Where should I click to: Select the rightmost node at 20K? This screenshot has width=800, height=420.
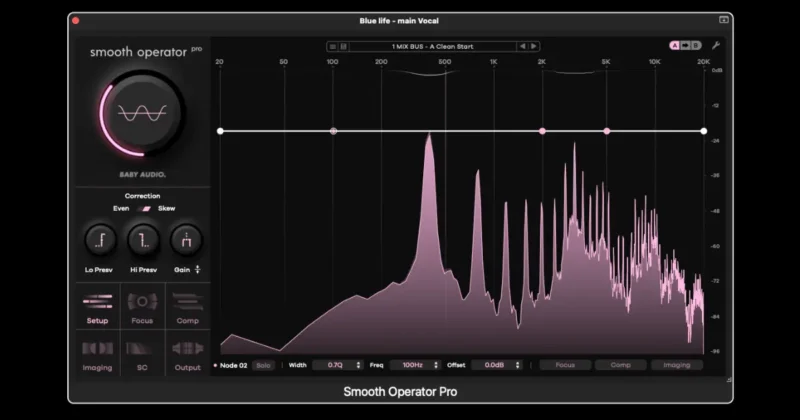[704, 131]
